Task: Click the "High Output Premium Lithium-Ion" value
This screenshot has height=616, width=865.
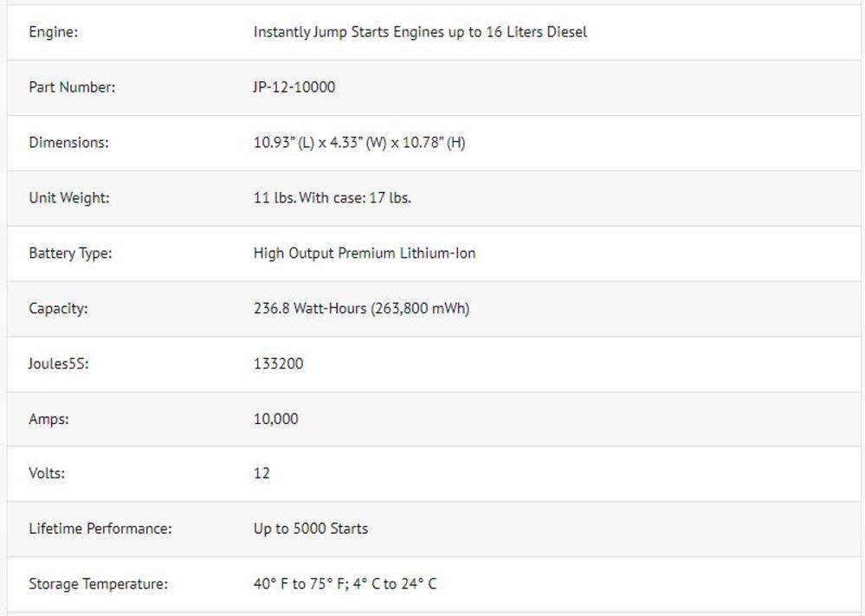Action: 365,253
